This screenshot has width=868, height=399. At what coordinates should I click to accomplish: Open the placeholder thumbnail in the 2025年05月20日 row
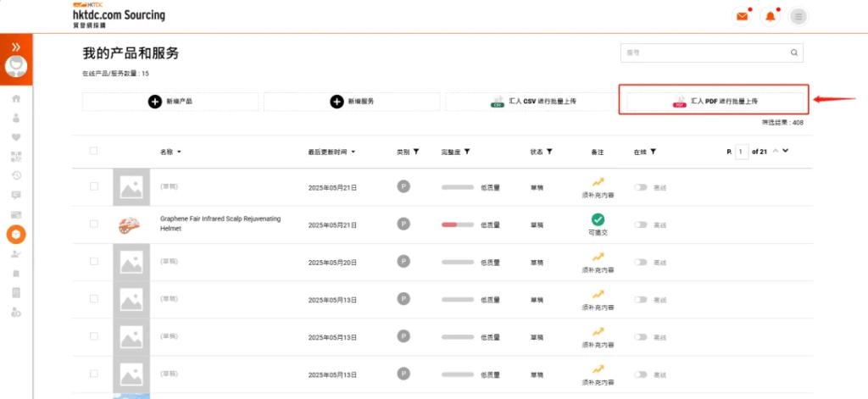point(131,262)
